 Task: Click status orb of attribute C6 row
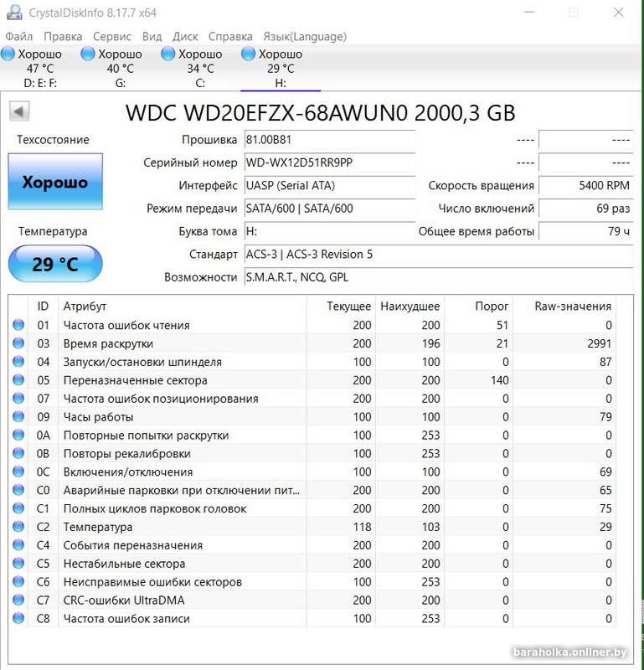(18, 582)
